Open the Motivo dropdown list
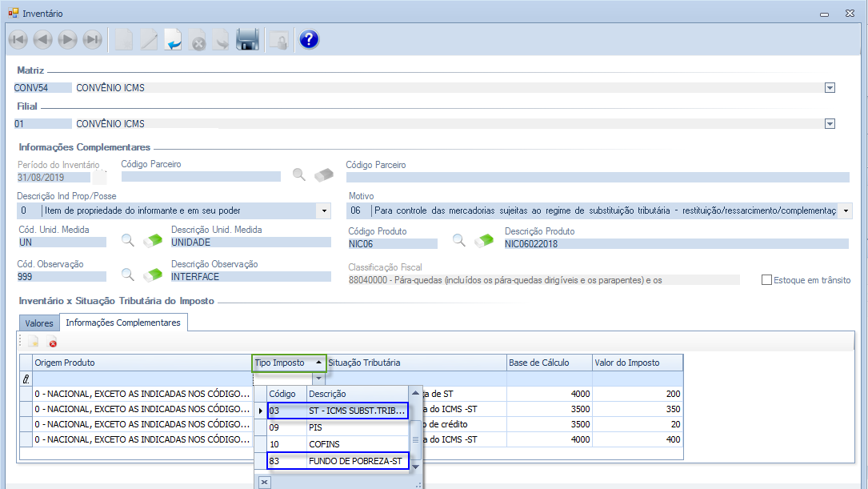 click(846, 210)
